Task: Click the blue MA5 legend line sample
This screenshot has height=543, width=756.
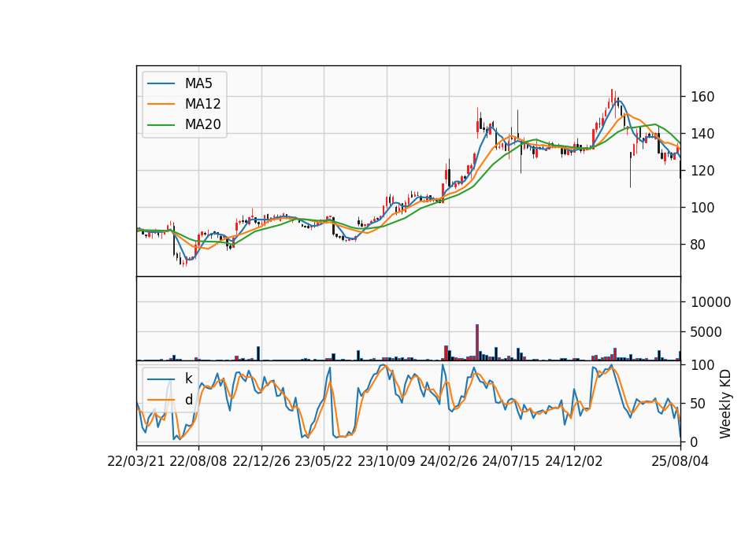Action: [x=161, y=83]
